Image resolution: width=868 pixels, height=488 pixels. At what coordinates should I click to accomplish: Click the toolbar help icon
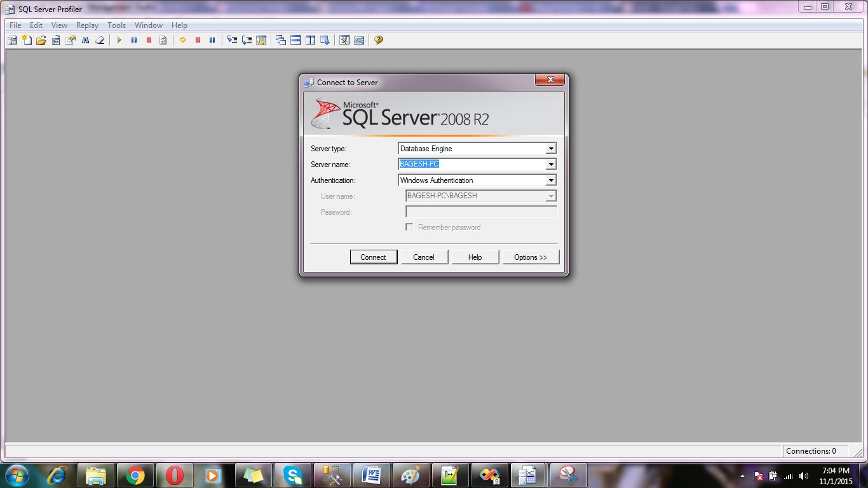coord(379,40)
